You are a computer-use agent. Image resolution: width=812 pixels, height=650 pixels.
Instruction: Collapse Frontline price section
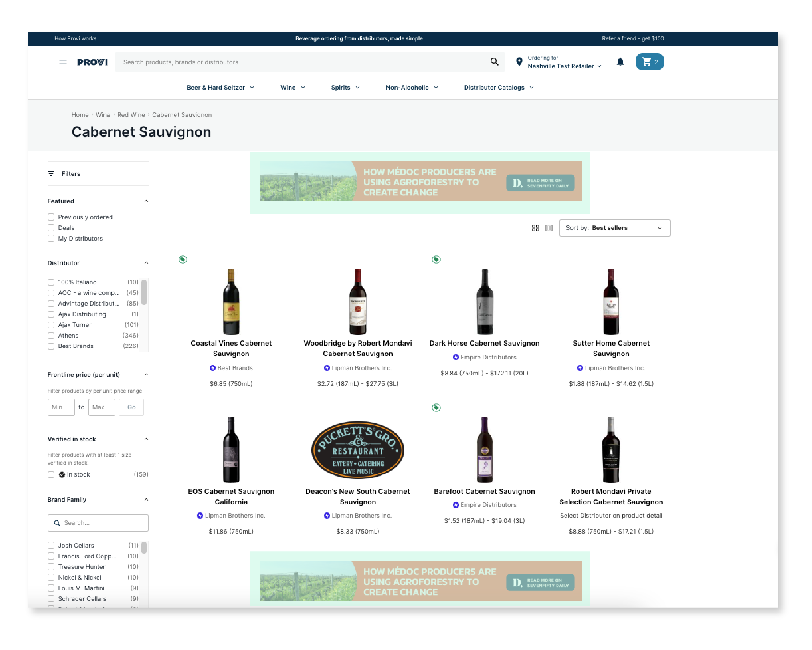pos(146,375)
